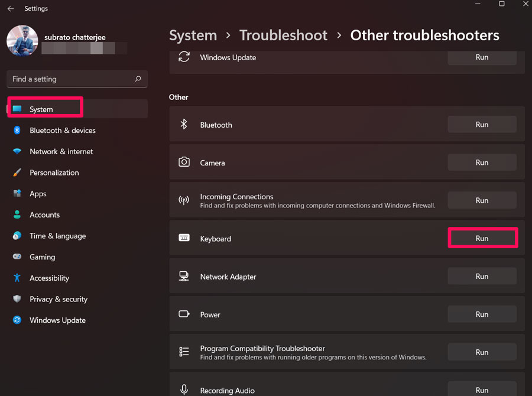Open Time & language settings
532x396 pixels.
tap(77, 236)
